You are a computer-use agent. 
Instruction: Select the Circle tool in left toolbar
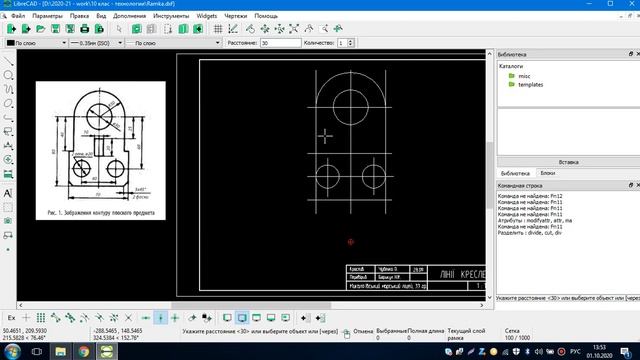8,76
